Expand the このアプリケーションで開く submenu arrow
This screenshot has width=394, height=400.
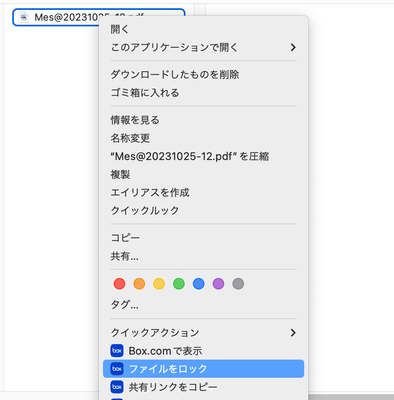click(293, 47)
